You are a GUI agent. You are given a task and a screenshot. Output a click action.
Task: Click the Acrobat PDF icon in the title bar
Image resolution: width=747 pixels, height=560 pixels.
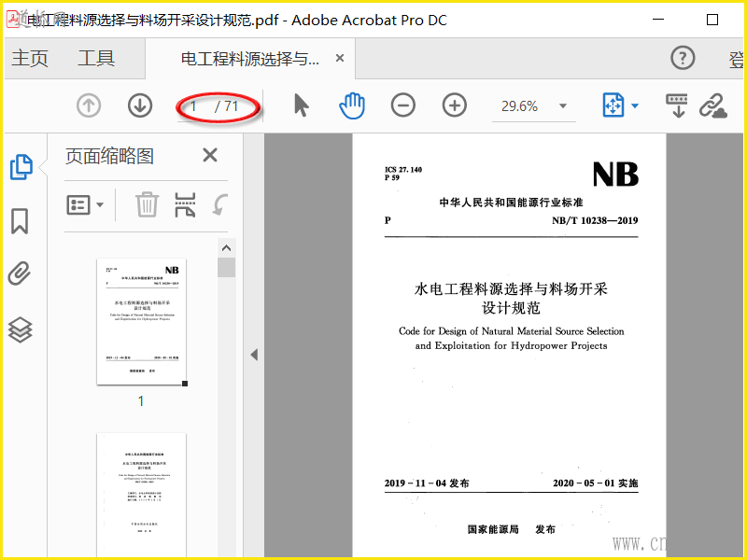[13, 19]
